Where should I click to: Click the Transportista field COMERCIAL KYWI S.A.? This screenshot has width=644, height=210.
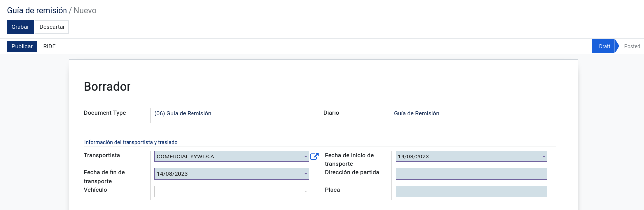pos(232,157)
